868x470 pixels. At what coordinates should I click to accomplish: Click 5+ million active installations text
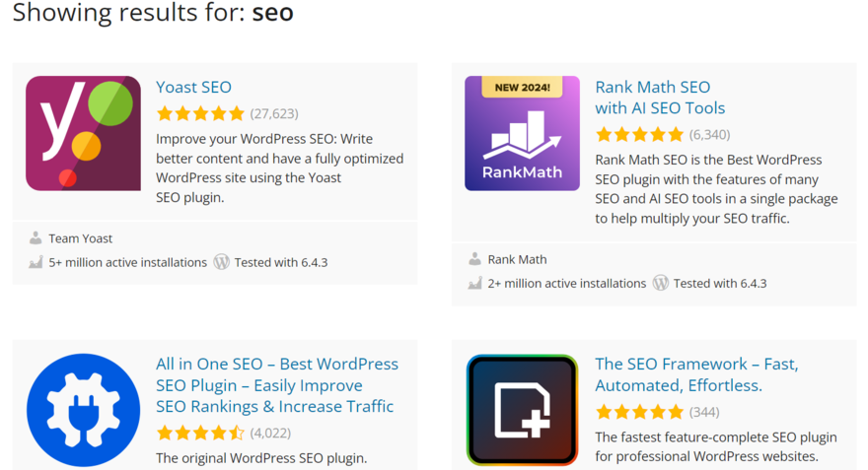click(x=128, y=263)
